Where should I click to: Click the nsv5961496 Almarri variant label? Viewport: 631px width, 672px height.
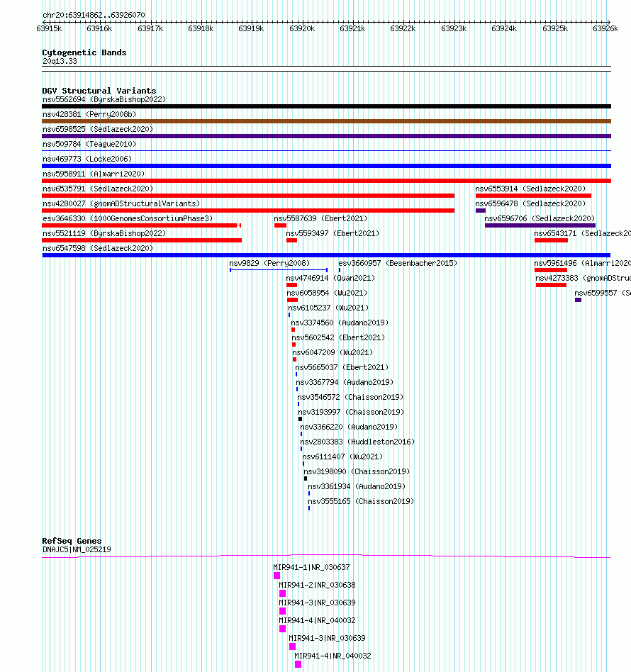582,263
